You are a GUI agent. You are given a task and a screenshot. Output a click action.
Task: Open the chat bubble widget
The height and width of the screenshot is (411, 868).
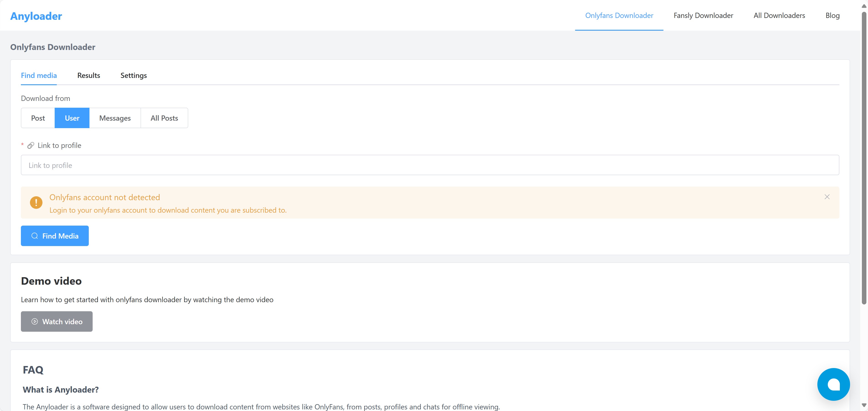833,384
